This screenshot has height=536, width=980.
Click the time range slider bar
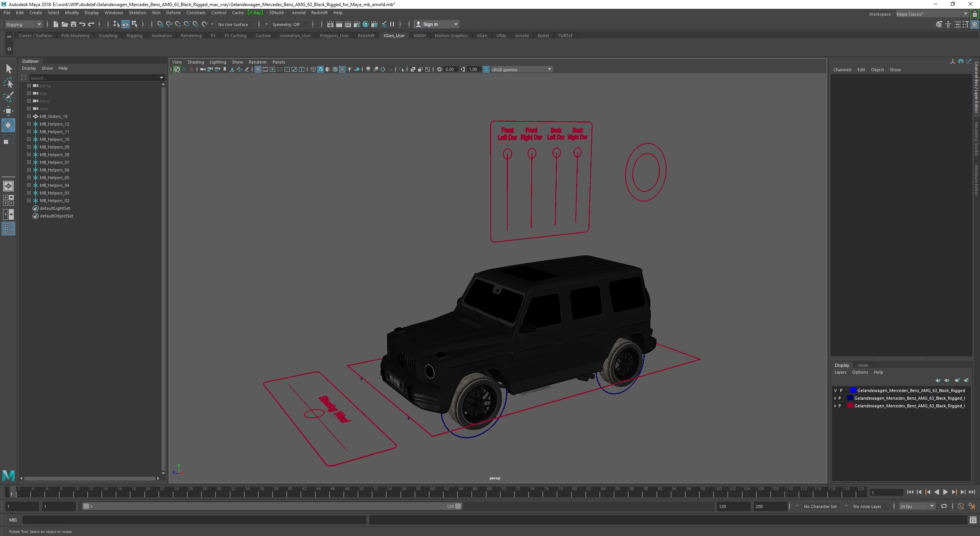[272, 506]
